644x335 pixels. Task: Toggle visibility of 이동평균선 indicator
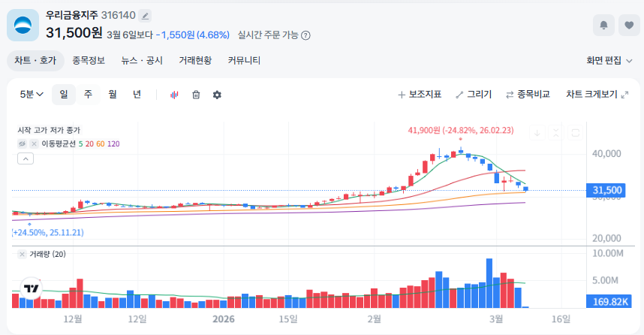click(x=23, y=144)
